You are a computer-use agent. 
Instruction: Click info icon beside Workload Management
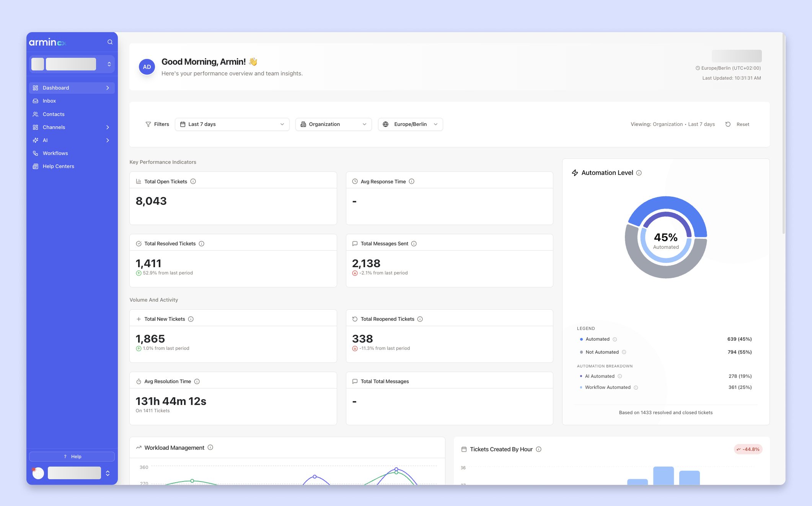click(210, 447)
